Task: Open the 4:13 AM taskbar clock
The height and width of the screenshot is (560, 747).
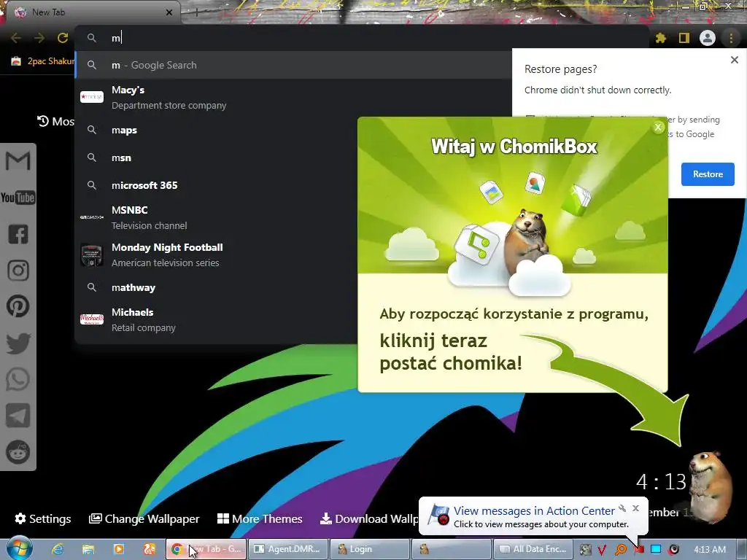Action: (x=709, y=550)
